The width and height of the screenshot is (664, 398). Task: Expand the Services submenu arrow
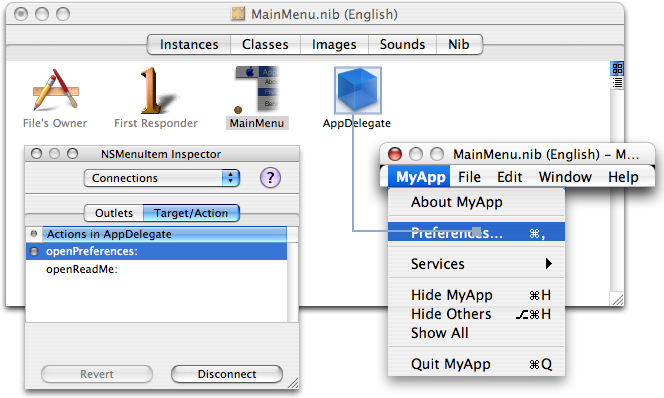(x=549, y=263)
